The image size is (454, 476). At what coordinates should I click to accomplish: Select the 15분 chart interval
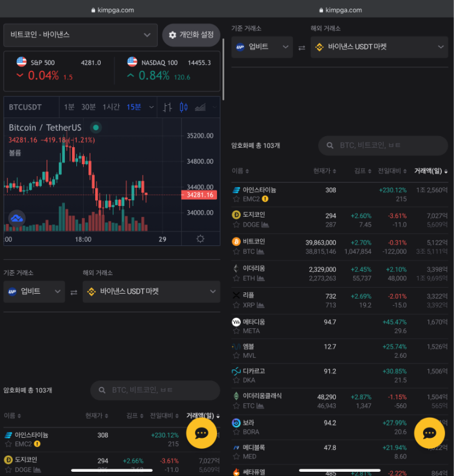click(134, 107)
